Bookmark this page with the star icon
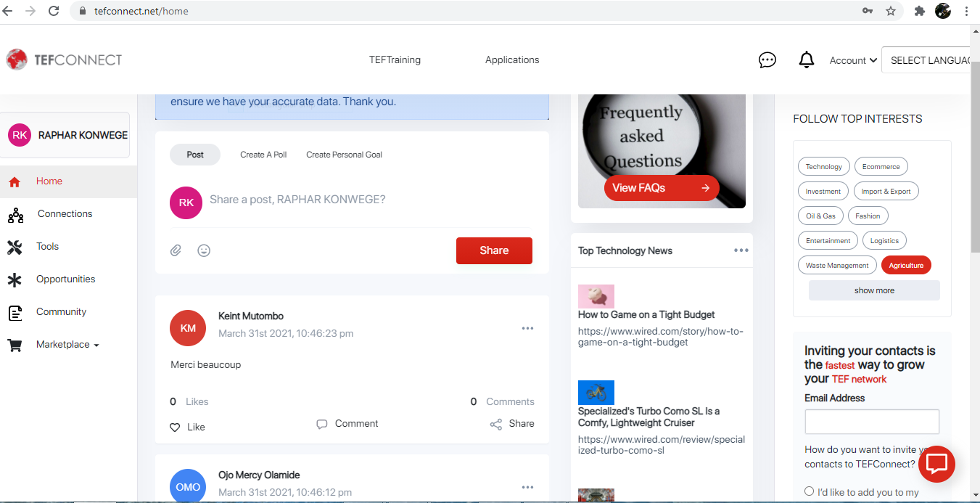Image resolution: width=980 pixels, height=503 pixels. click(891, 11)
